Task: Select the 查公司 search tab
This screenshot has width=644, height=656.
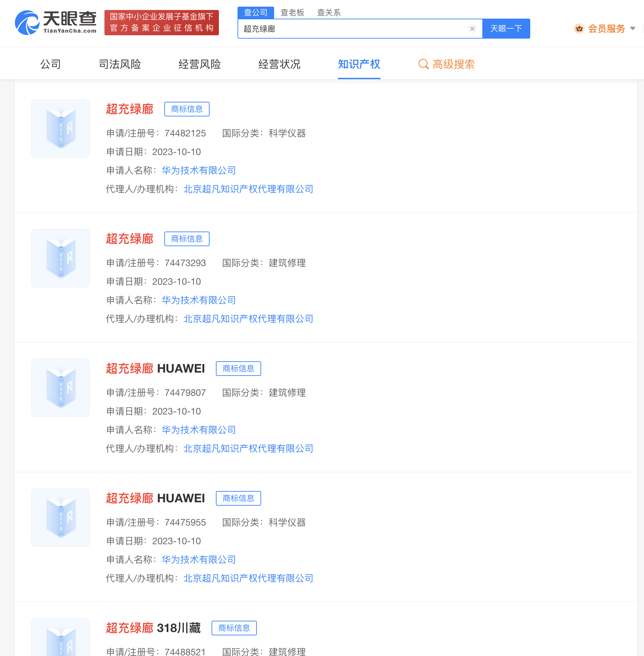Action: pyautogui.click(x=256, y=13)
